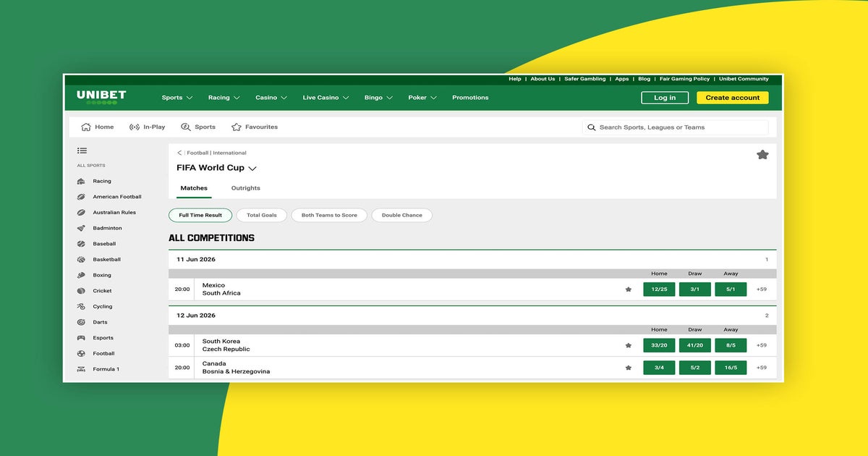Favourite the South Korea vs Czech Republic match
868x456 pixels.
pos(629,345)
